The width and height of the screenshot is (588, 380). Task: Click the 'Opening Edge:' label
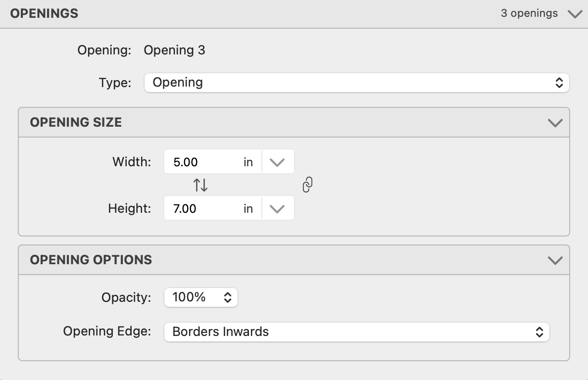click(107, 332)
